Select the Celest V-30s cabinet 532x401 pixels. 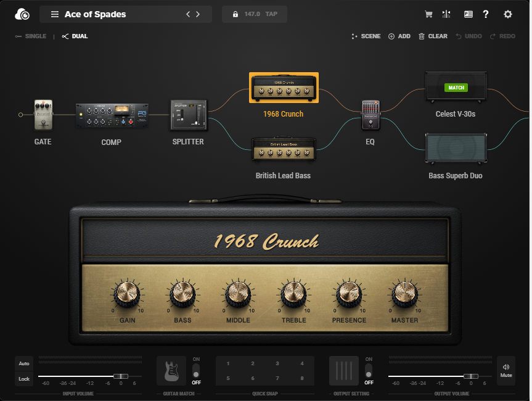click(456, 87)
